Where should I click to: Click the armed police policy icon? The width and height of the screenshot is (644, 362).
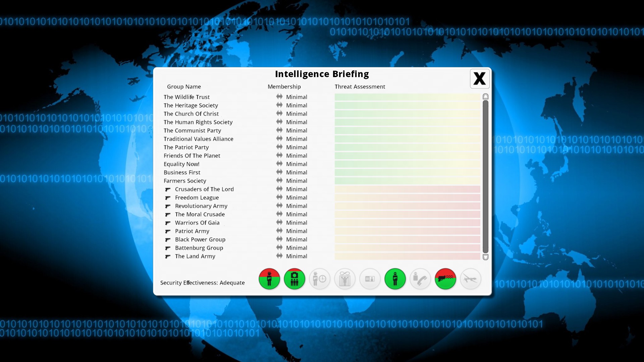tap(269, 279)
